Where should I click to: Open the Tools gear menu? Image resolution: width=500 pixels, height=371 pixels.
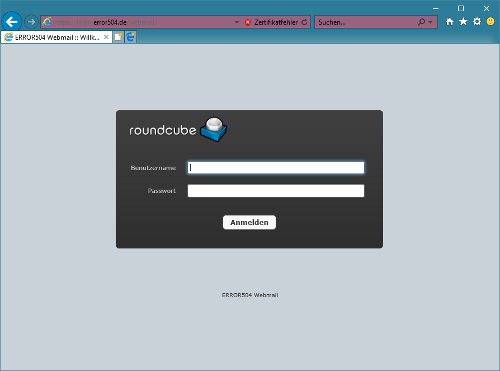[x=477, y=22]
